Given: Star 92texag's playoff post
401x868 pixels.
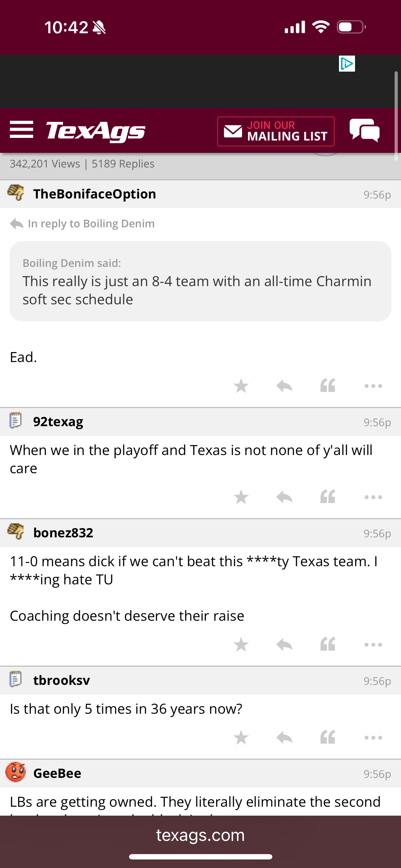Looking at the screenshot, I should click(241, 497).
